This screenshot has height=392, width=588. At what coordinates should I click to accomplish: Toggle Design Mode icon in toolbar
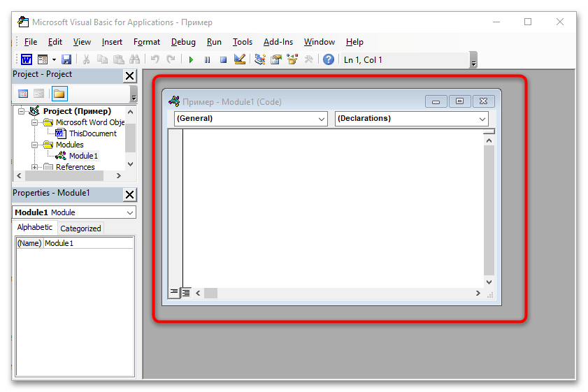click(240, 60)
